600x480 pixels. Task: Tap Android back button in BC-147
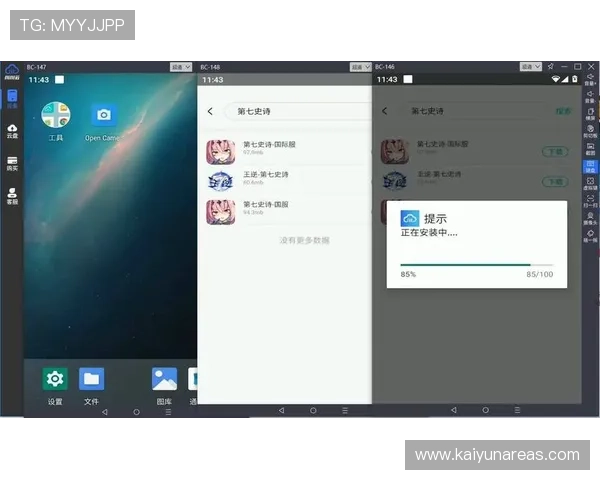(x=104, y=412)
